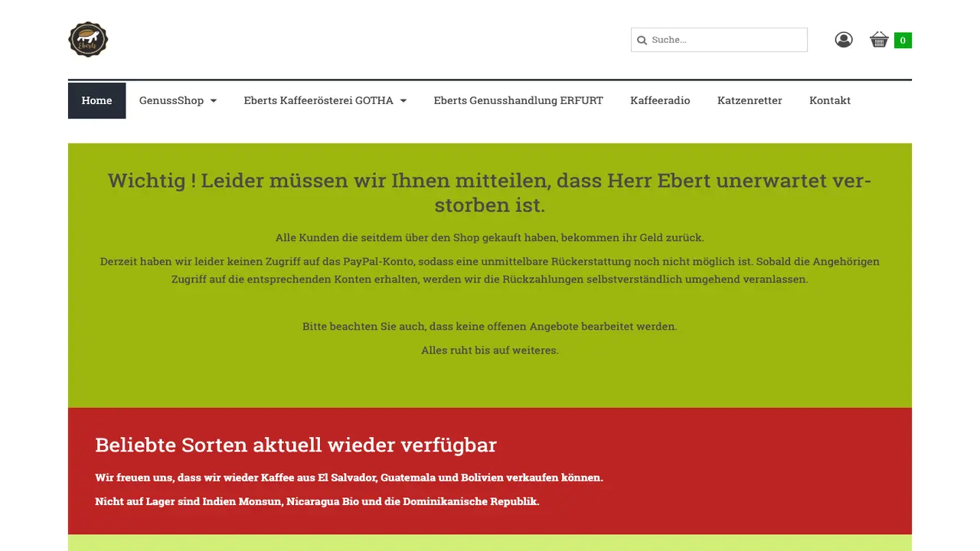
Task: Click the search magnifier icon
Action: pyautogui.click(x=642, y=40)
